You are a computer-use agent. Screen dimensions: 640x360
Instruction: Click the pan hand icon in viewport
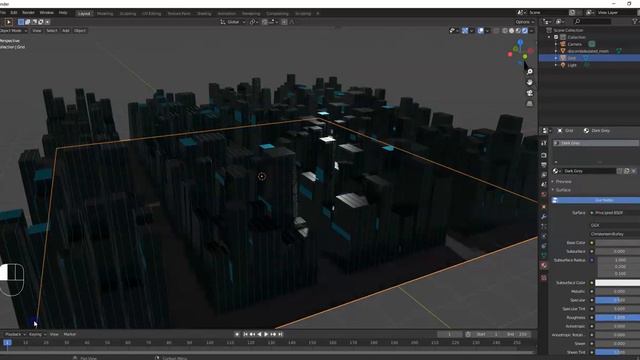point(529,82)
